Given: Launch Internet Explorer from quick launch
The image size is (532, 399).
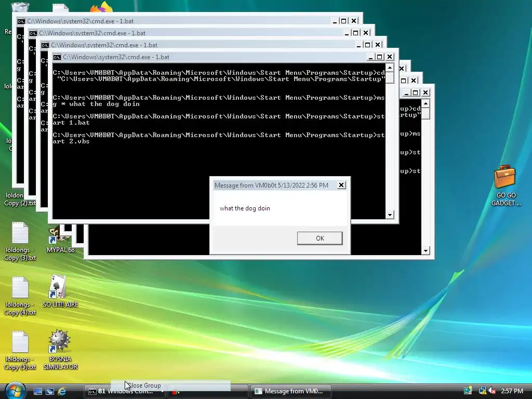Looking at the screenshot, I should [62, 391].
